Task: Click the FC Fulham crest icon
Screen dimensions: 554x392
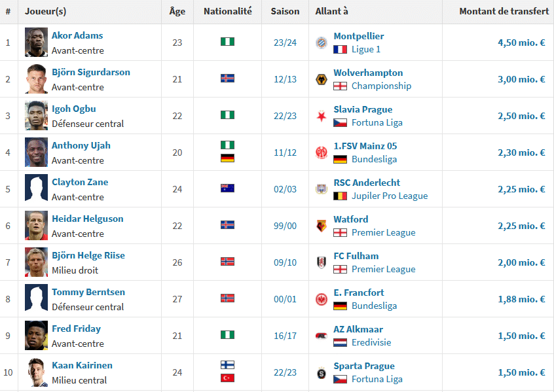Action: click(321, 262)
